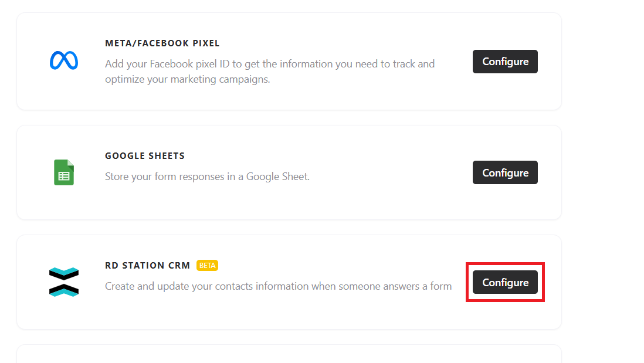The height and width of the screenshot is (363, 644).
Task: Click the RD Station contacts description text
Action: (x=278, y=286)
